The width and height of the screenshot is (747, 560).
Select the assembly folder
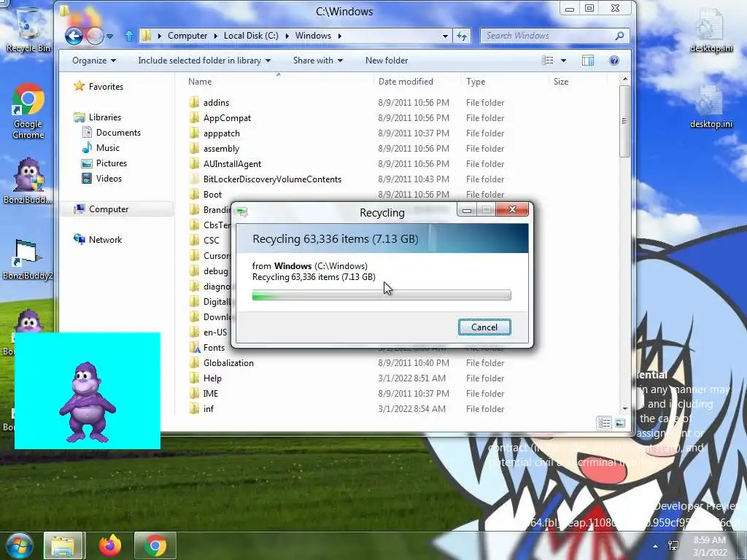point(221,149)
